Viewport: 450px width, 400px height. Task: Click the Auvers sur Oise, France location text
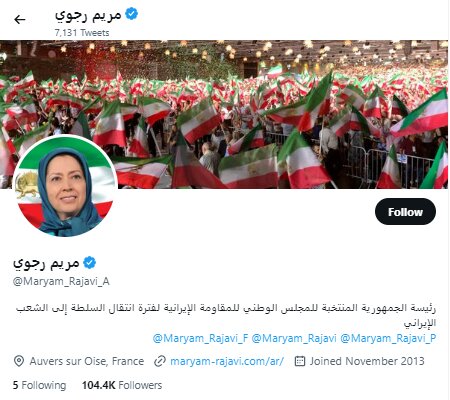87,361
